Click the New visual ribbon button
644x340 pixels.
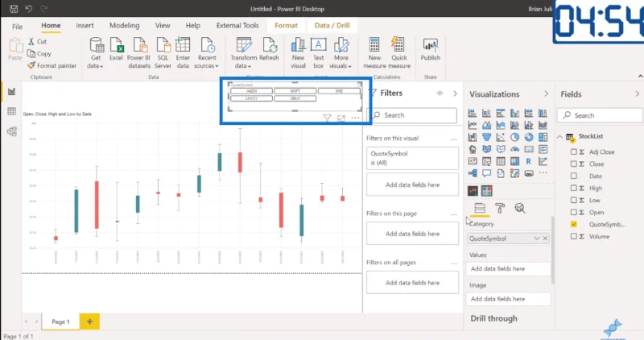pyautogui.click(x=298, y=52)
